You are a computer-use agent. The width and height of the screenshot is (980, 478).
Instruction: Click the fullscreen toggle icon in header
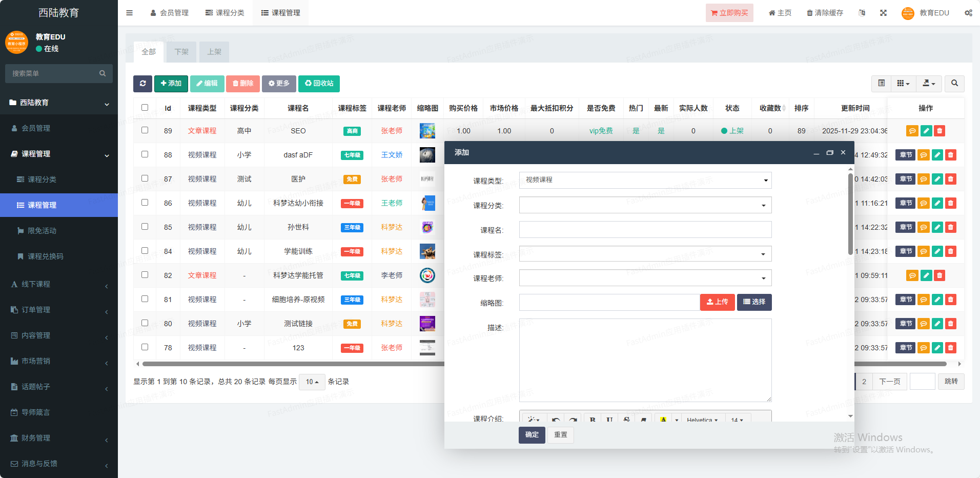pos(883,13)
